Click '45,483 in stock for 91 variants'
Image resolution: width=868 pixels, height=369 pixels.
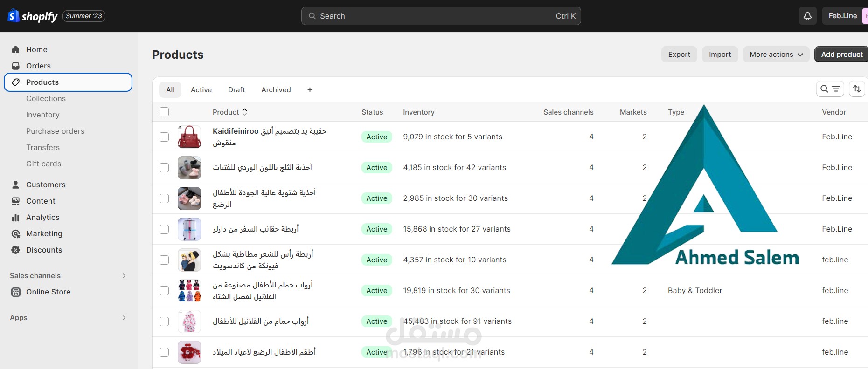[458, 321]
